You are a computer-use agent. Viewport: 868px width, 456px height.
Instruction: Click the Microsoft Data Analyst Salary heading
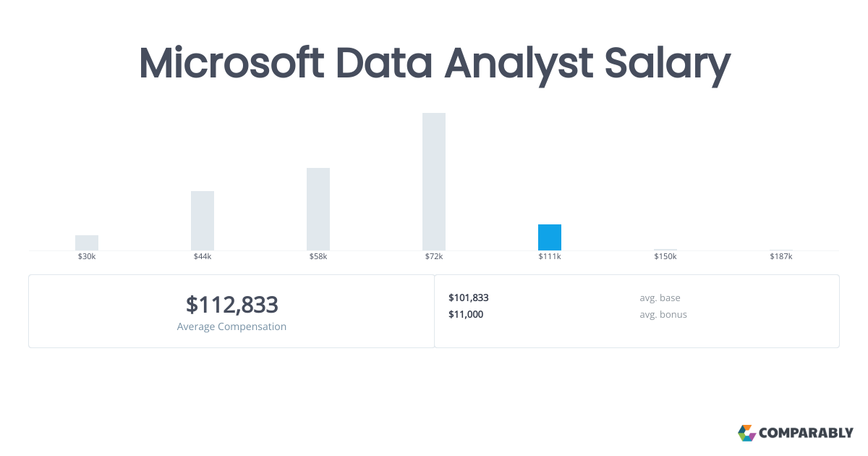click(434, 64)
